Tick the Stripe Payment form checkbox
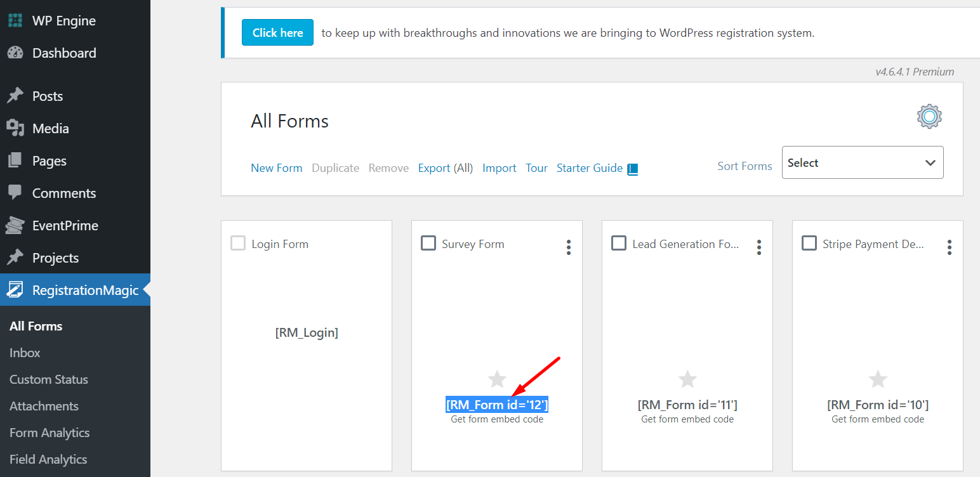Image resolution: width=980 pixels, height=477 pixels. tap(809, 243)
